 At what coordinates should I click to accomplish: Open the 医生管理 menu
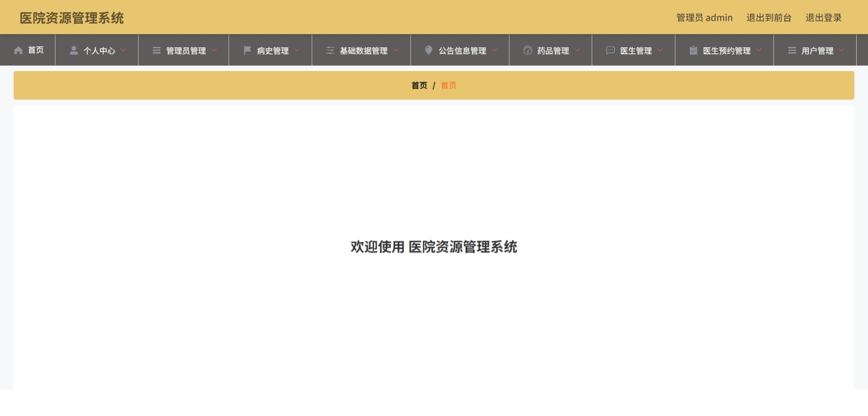pos(634,50)
